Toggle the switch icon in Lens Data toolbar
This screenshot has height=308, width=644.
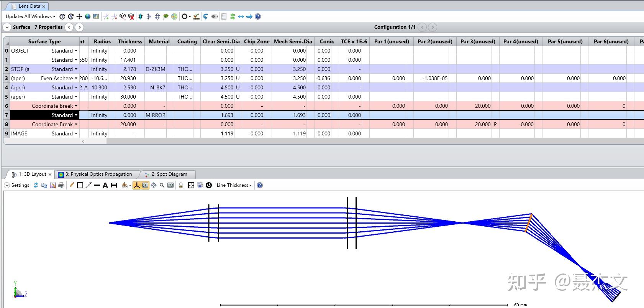(215, 16)
